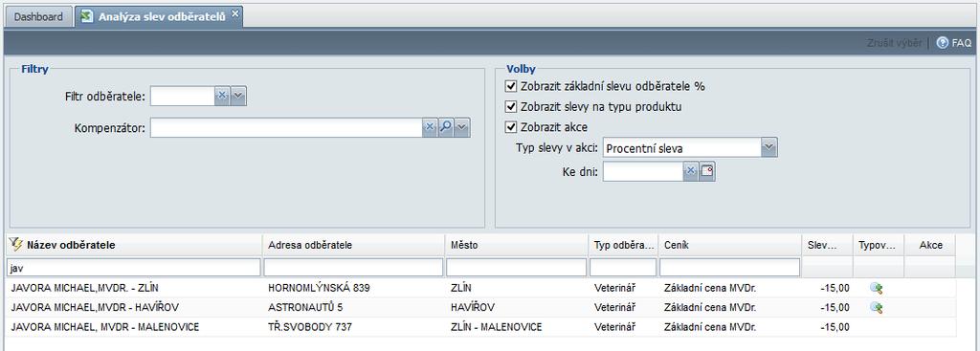980x351 pixels.
Task: Click the filter icon beside Název odběratele
Action: (16, 244)
